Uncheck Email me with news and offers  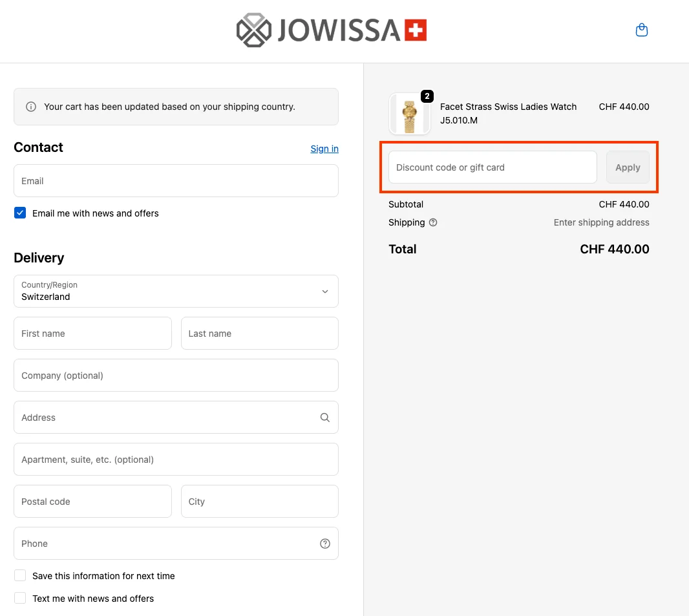coord(20,212)
